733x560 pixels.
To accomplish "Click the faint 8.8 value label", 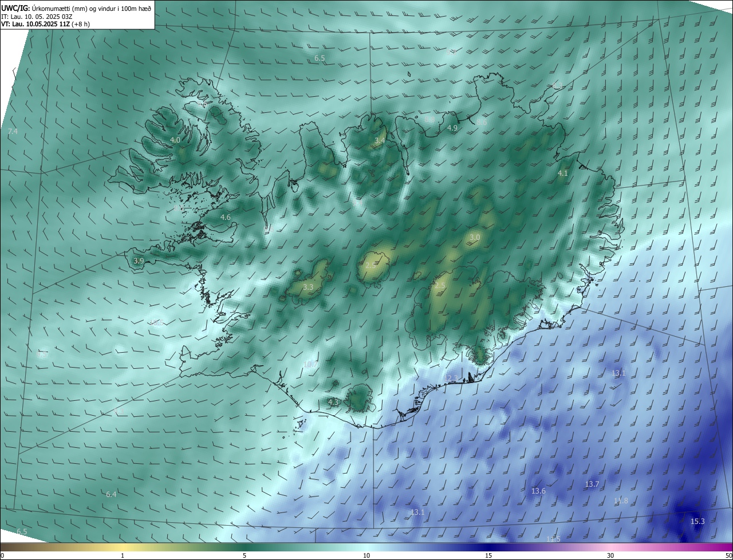I will coord(429,120).
